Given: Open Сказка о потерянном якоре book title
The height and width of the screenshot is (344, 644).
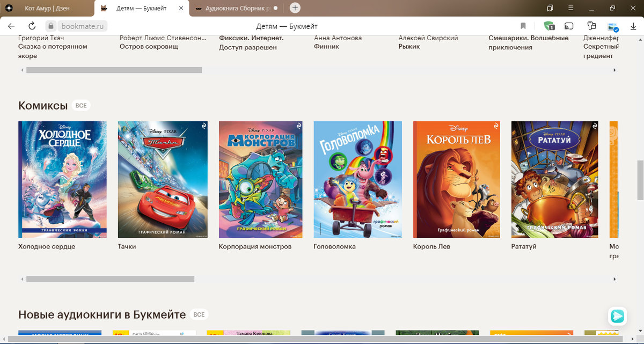Looking at the screenshot, I should (x=53, y=52).
